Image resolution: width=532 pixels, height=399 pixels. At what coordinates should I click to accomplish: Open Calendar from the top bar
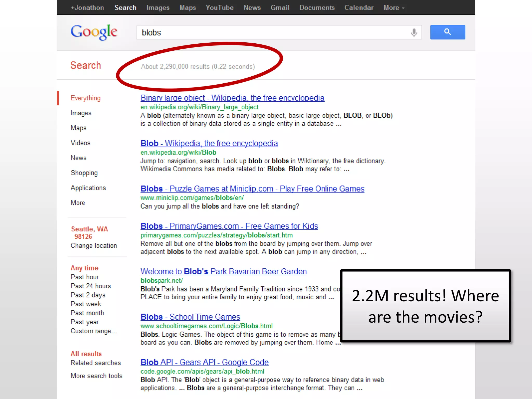tap(359, 8)
